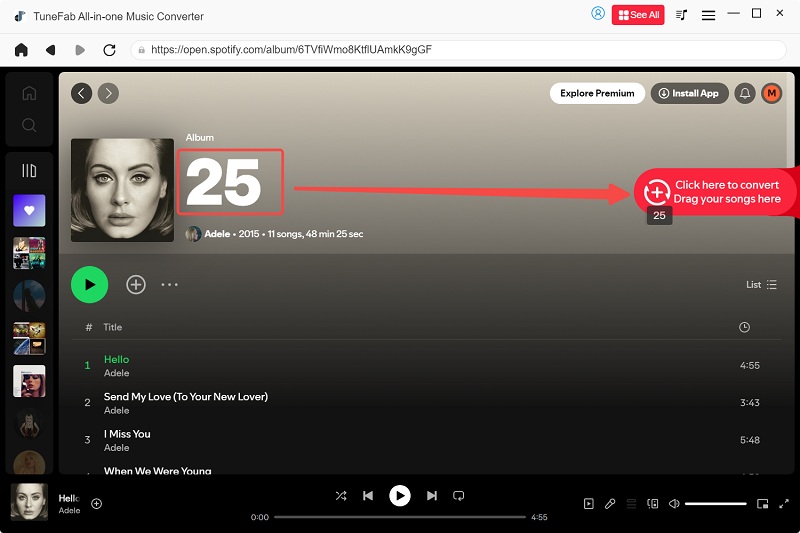Open the List view options dropdown
This screenshot has width=800, height=533.
[761, 285]
